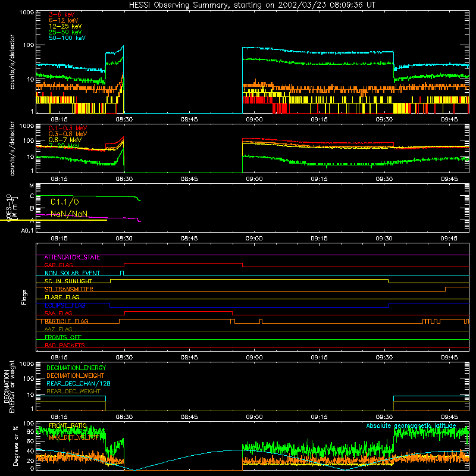Click the C1.1/0 GOES class annotation
Viewport: 476px width, 476px height.
tap(65, 202)
